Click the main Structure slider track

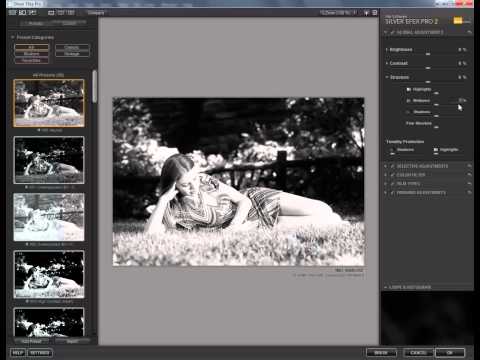click(428, 82)
